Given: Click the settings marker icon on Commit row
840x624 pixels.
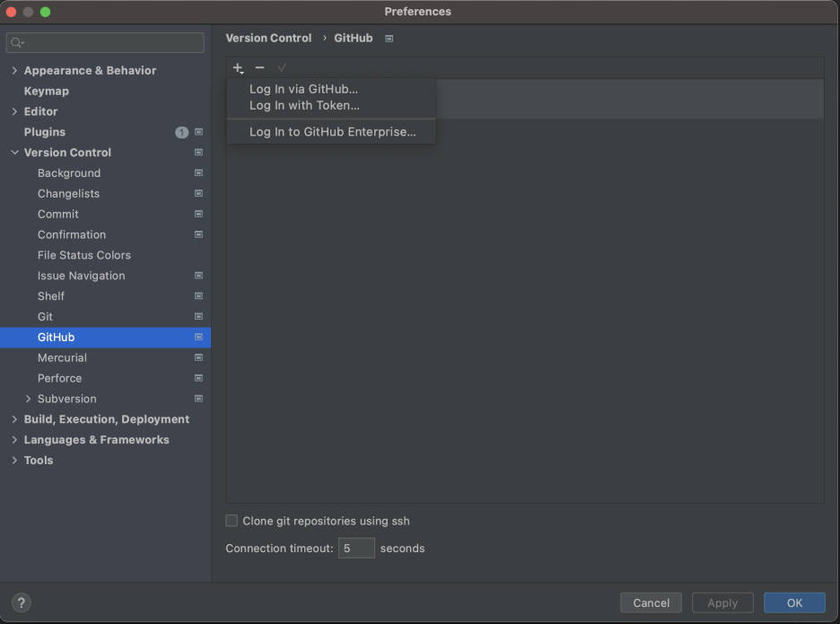Looking at the screenshot, I should 198,214.
